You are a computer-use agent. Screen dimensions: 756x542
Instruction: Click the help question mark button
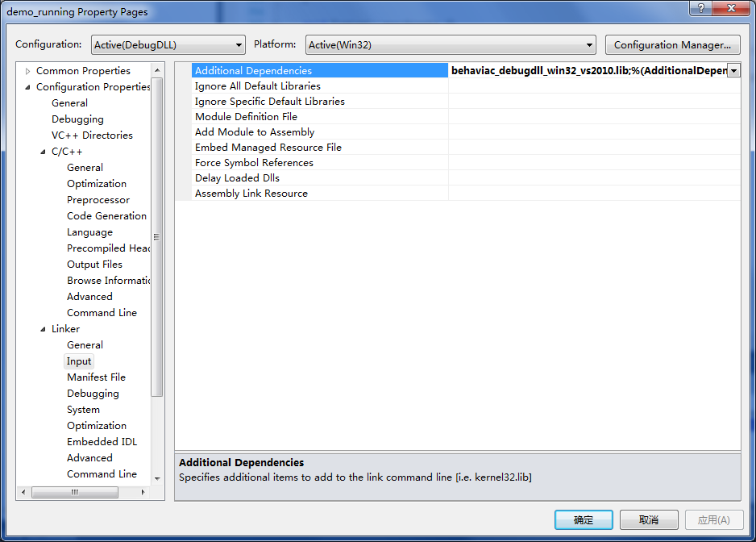click(700, 7)
